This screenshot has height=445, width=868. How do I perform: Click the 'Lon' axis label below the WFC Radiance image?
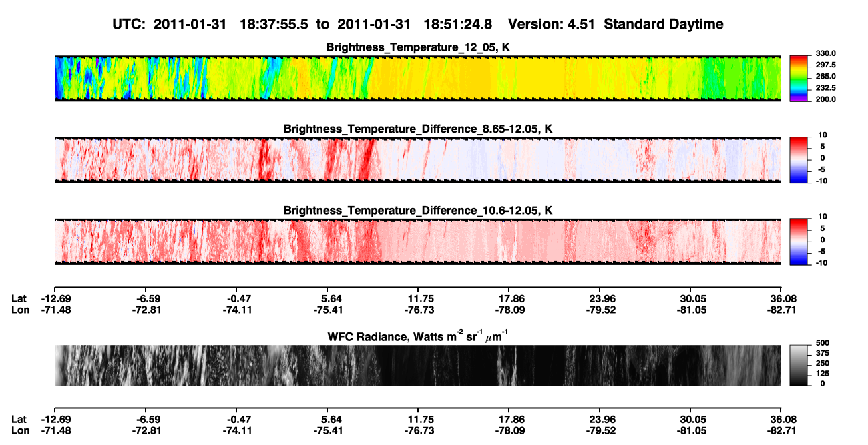coord(20,430)
